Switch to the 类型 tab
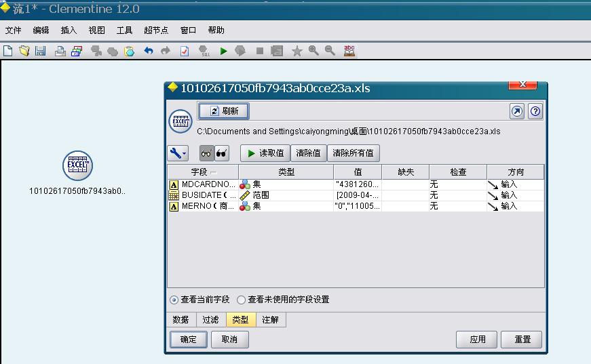 (240, 320)
